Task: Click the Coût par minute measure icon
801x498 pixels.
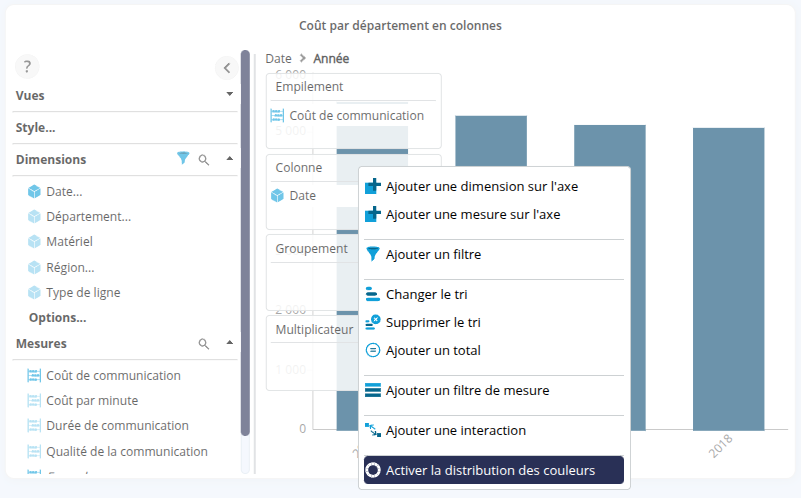Action: [34, 400]
